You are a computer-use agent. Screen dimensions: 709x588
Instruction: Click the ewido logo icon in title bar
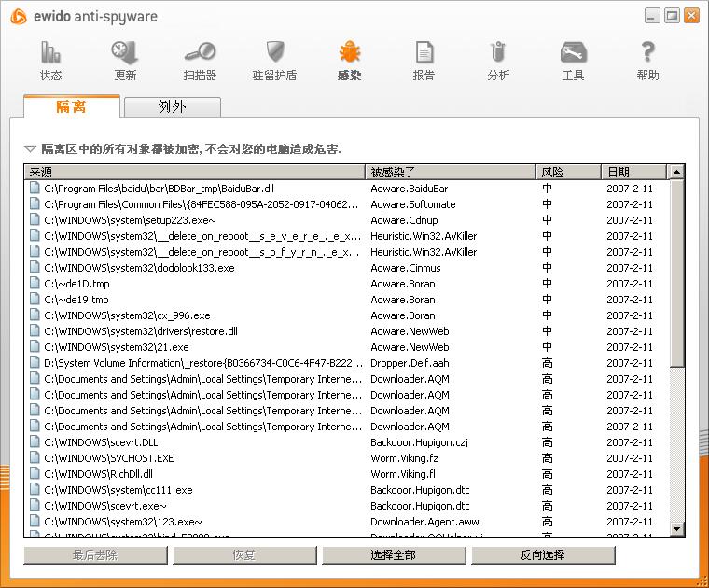pyautogui.click(x=19, y=17)
